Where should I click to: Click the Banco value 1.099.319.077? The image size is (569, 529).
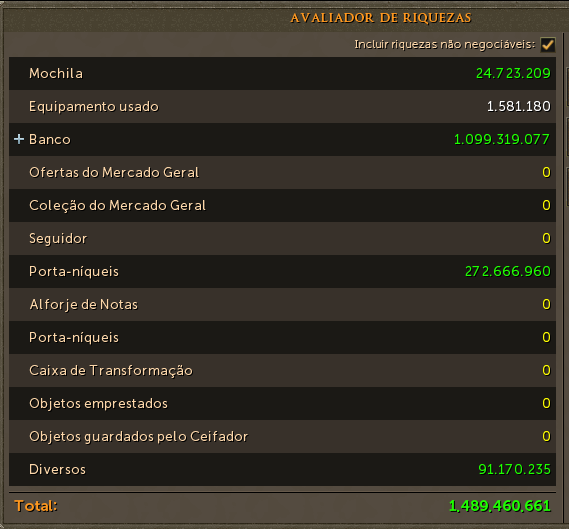502,139
